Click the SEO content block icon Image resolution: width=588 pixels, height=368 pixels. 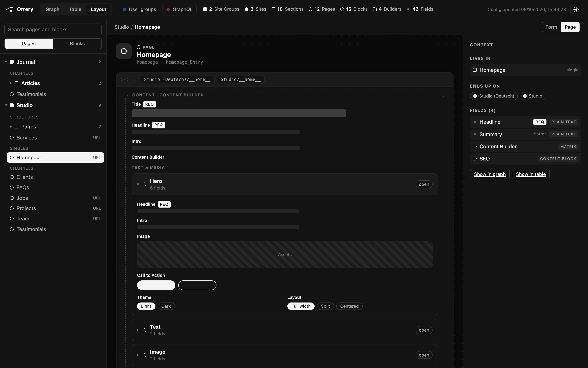coord(475,159)
